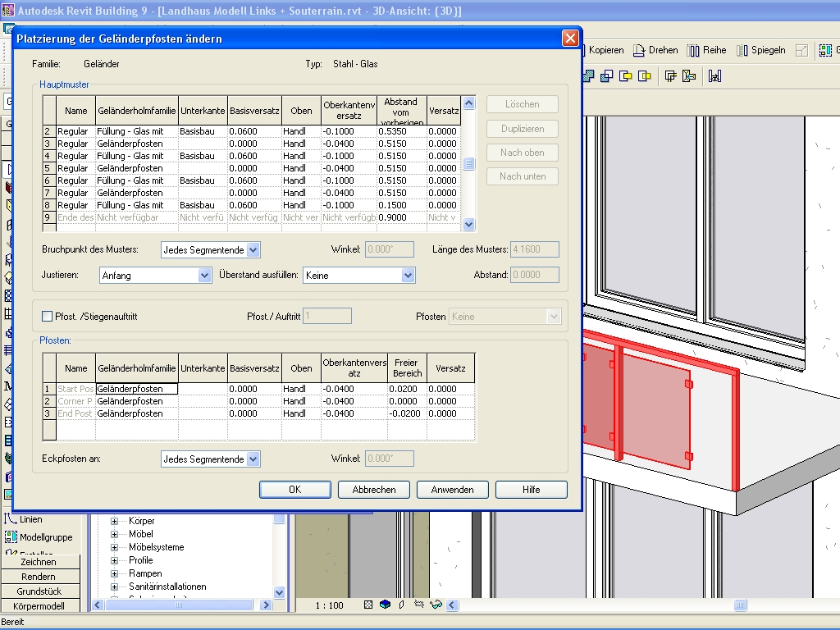Click the Nach oben button
Screen dimensions: 840x630
523,153
